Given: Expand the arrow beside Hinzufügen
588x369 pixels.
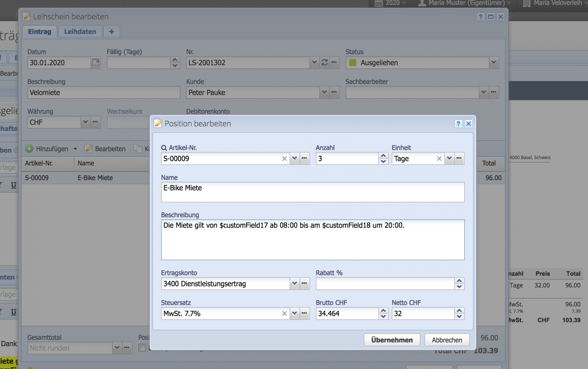Looking at the screenshot, I should coord(75,149).
